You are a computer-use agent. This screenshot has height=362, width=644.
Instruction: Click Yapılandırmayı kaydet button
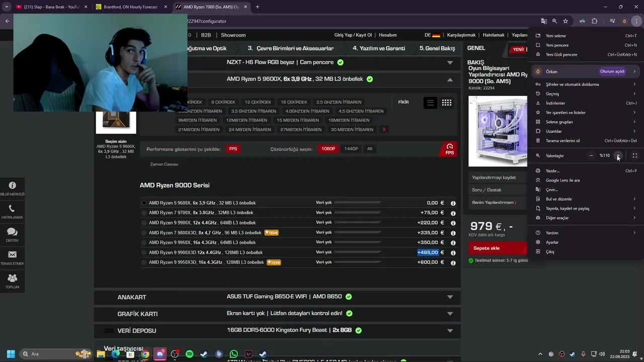[x=498, y=177]
